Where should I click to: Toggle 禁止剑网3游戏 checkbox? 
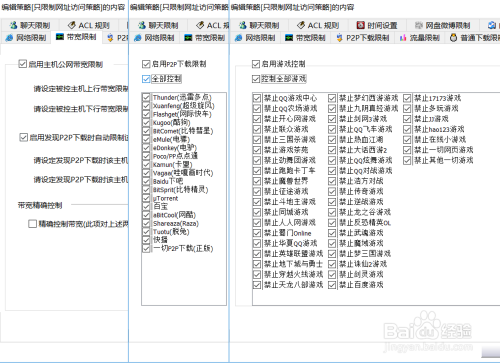pyautogui.click(x=332, y=119)
